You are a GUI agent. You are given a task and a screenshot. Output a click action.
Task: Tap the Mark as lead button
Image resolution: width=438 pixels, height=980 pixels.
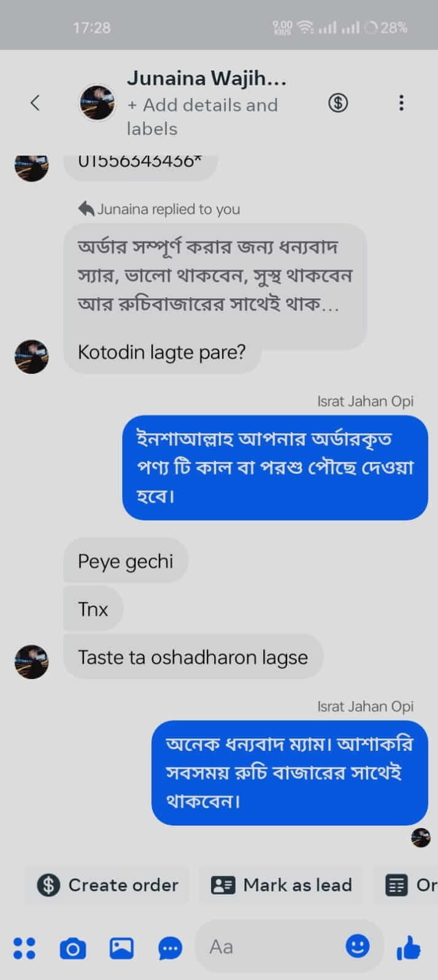(282, 885)
